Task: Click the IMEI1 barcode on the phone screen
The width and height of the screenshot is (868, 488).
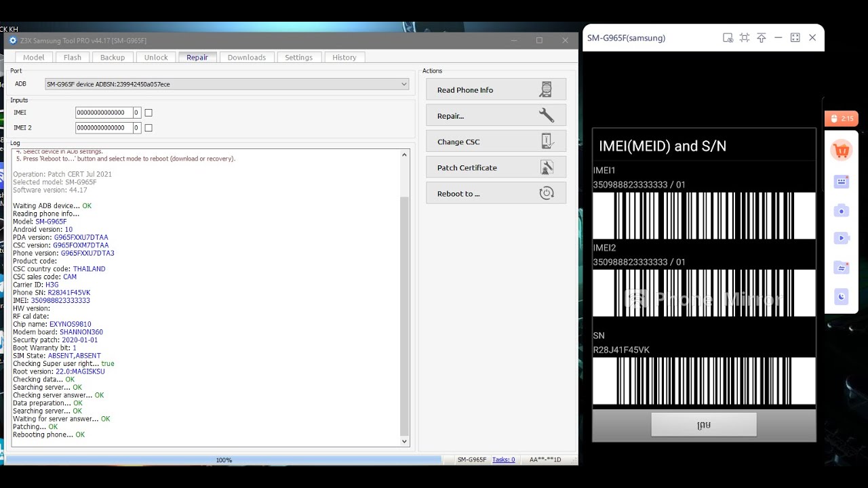Action: (x=704, y=216)
